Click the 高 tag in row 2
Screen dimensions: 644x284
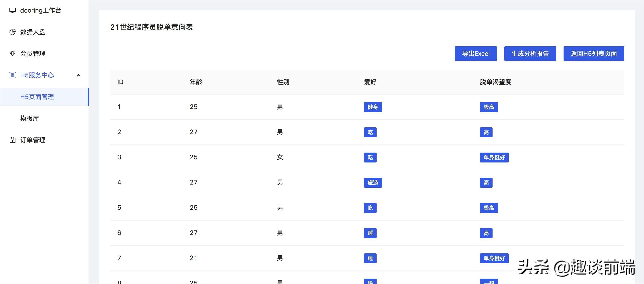tap(486, 132)
